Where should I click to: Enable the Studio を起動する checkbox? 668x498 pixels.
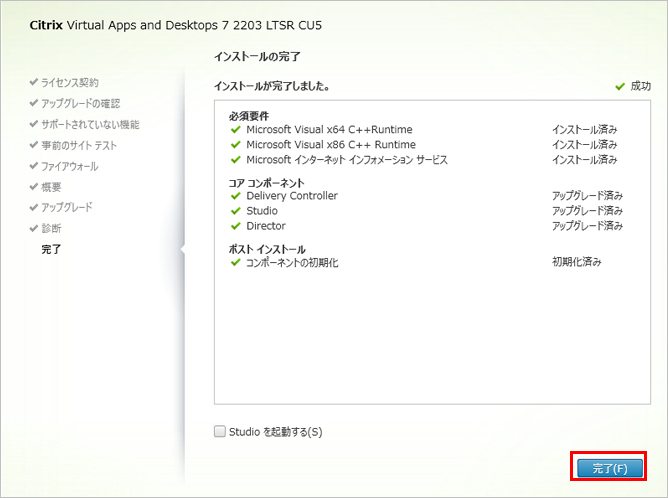[x=219, y=431]
